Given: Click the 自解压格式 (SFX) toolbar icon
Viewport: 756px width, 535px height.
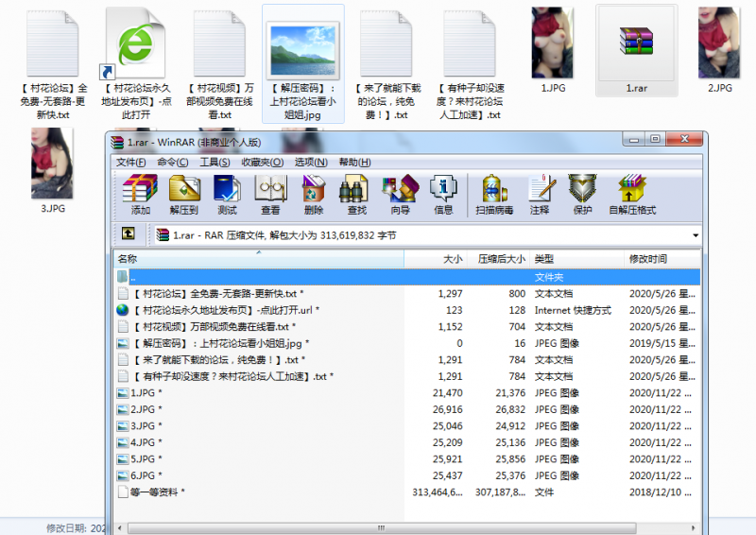Looking at the screenshot, I should coord(632,193).
